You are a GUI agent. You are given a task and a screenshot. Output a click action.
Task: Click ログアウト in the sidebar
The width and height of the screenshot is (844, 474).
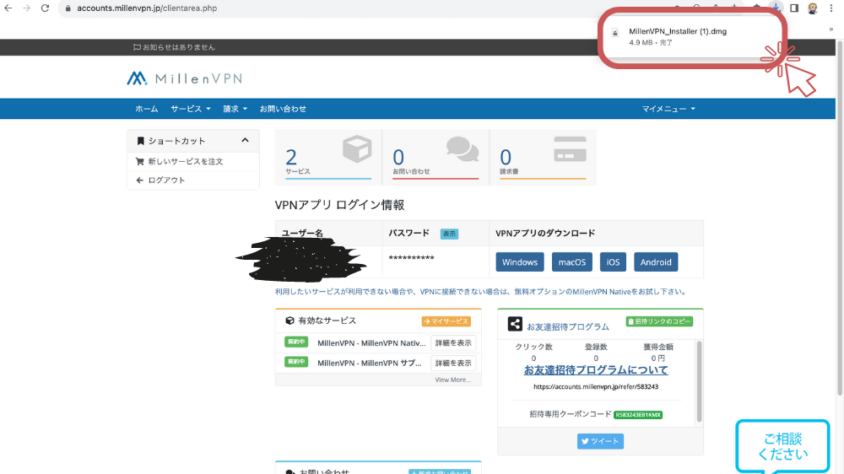(x=166, y=180)
